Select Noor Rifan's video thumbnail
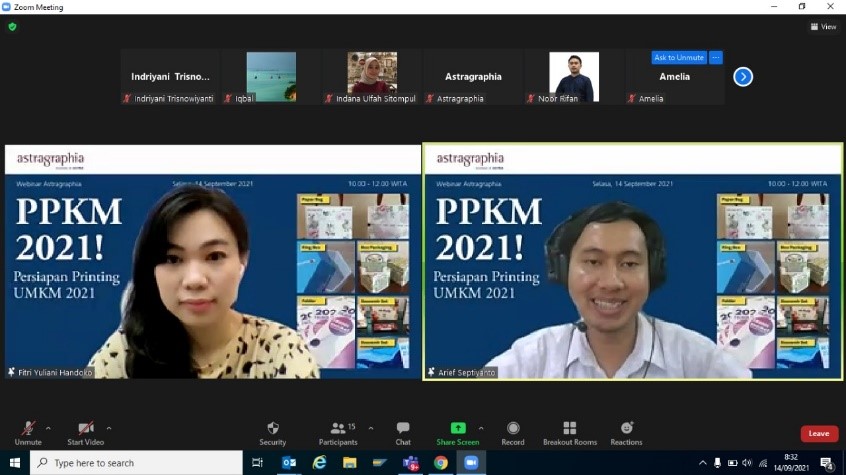Viewport: 846px width, 475px height. coord(574,77)
